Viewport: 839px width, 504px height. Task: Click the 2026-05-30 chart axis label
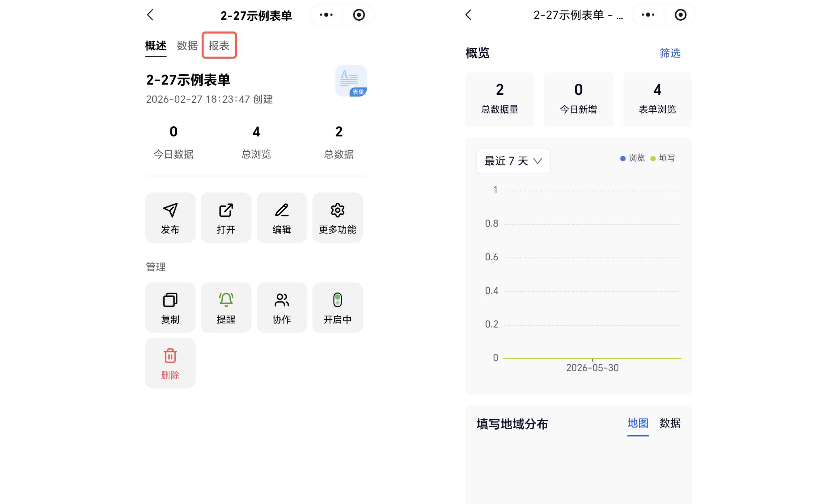[592, 368]
